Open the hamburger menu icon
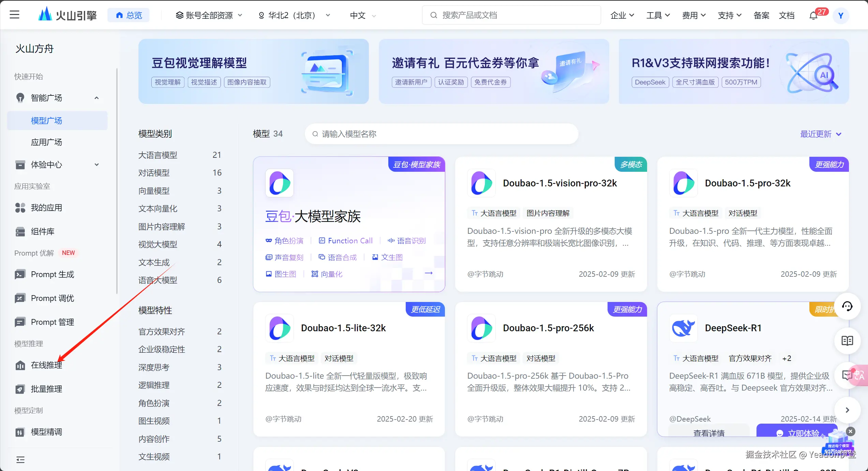The width and height of the screenshot is (868, 471). coord(14,15)
